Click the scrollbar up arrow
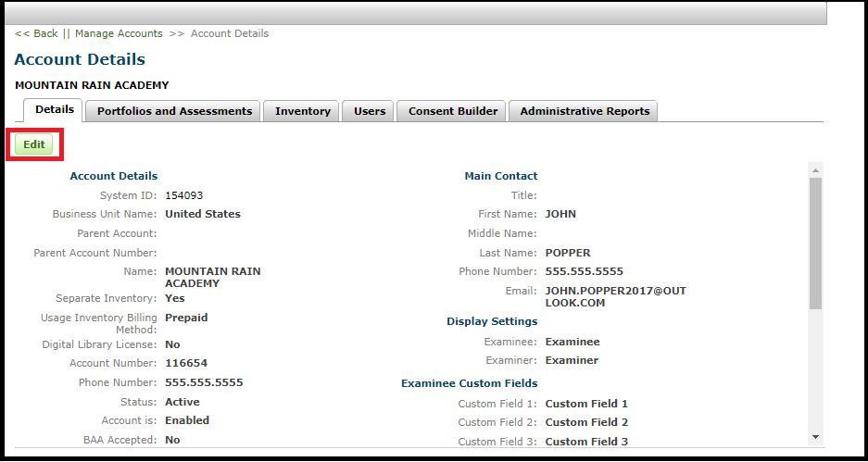868x462 pixels. click(815, 169)
